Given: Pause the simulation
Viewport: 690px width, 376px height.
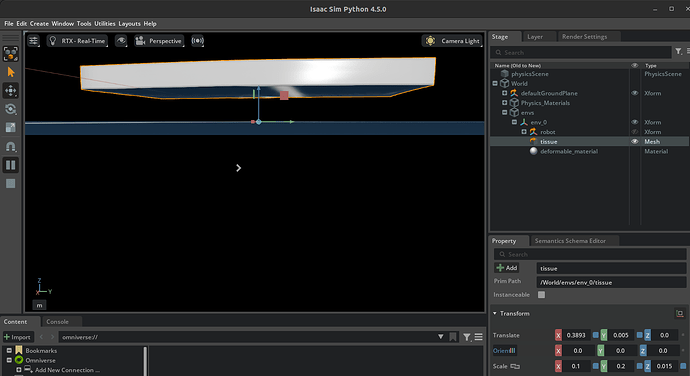Looking at the screenshot, I should click(11, 165).
